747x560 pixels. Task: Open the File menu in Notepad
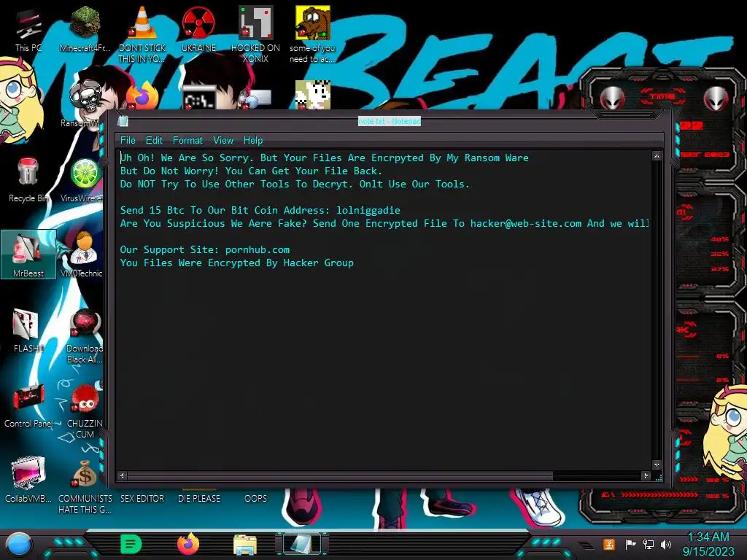click(128, 141)
